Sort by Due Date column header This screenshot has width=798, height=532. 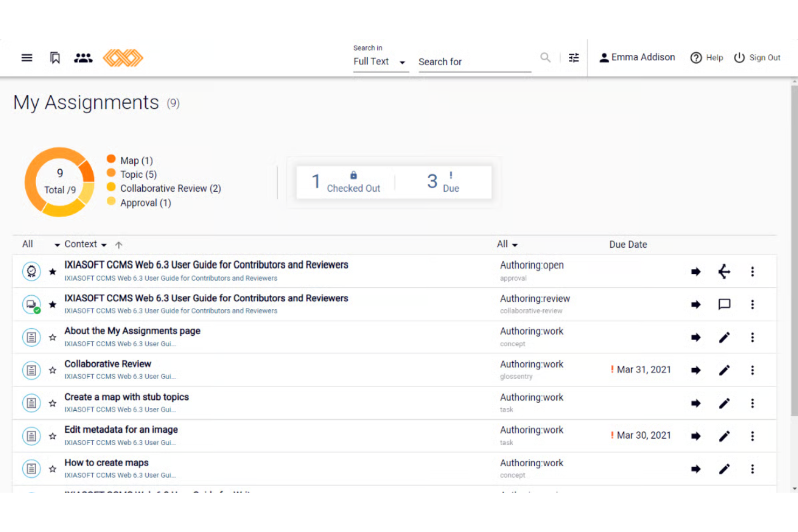pos(628,245)
